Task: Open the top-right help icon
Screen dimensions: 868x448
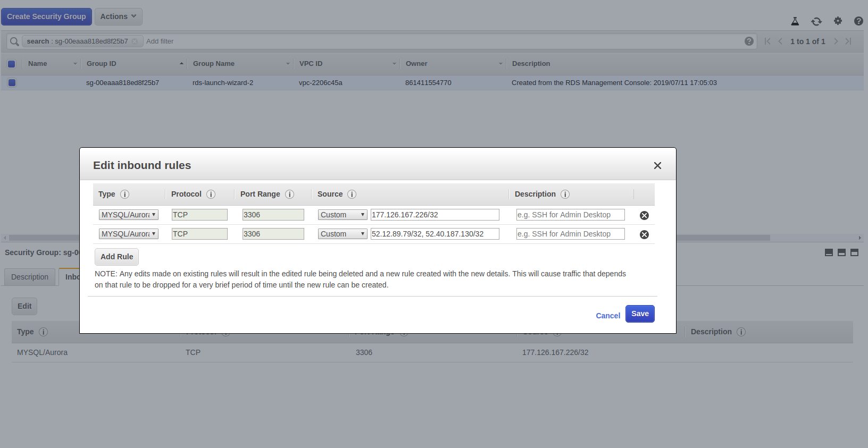Action: (x=858, y=21)
